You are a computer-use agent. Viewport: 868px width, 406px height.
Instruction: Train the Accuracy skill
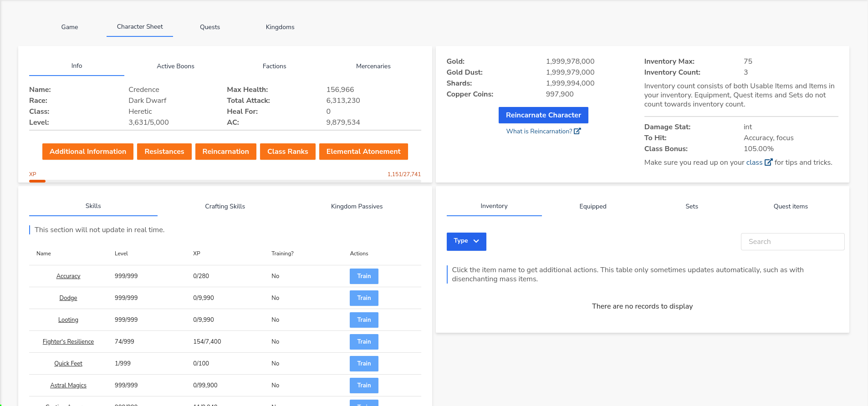coord(363,276)
